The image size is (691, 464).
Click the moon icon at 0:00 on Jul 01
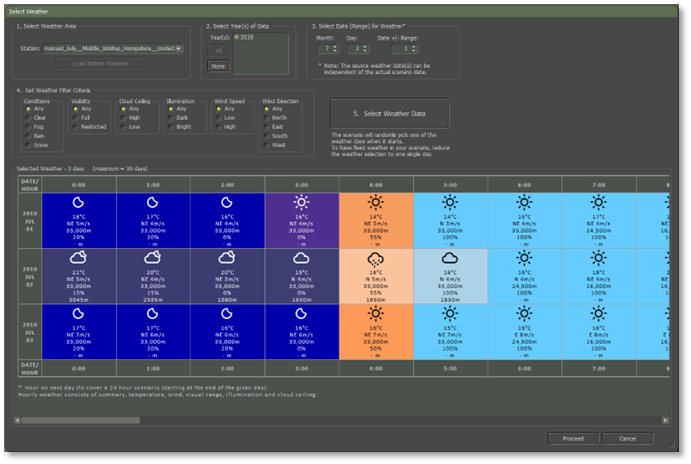(x=77, y=203)
